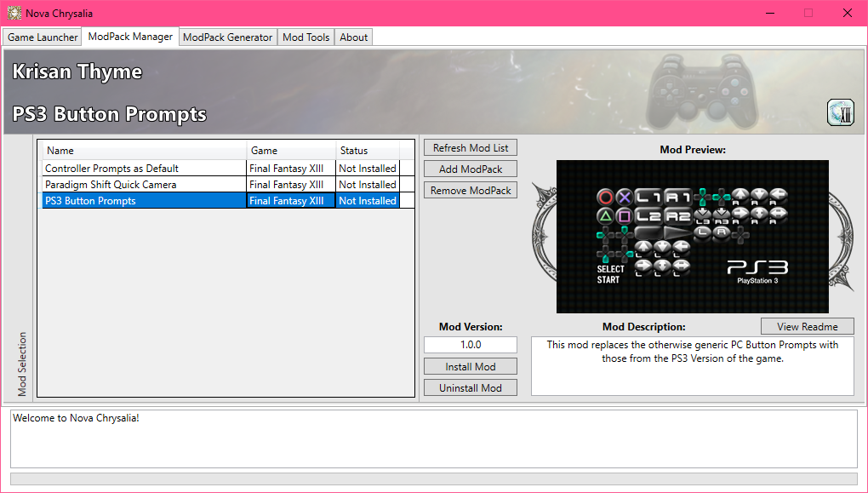
Task: Click the PS3 button prompts preview image
Action: [x=693, y=237]
